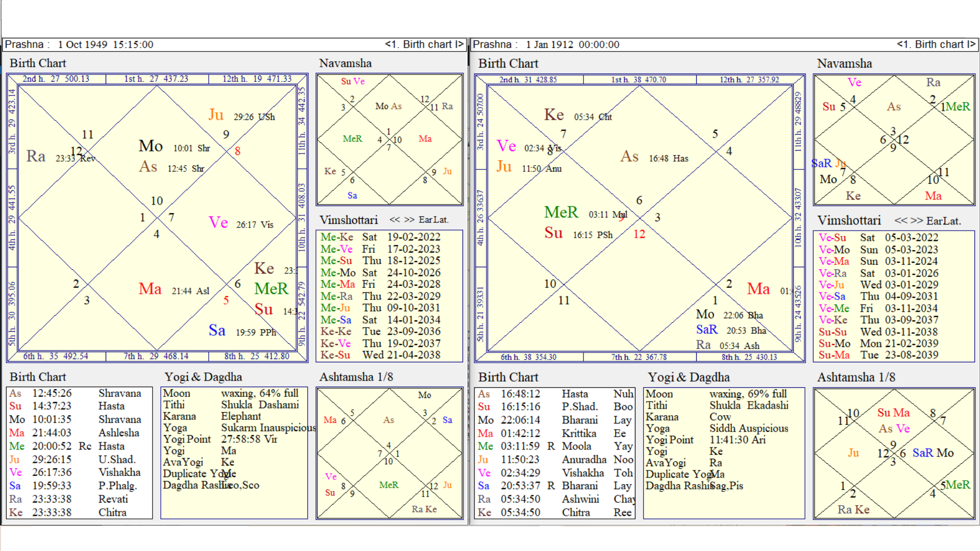Screen dimensions: 980x551
Task: Select the Me-Ra row dated 22-03-2029
Action: point(380,296)
